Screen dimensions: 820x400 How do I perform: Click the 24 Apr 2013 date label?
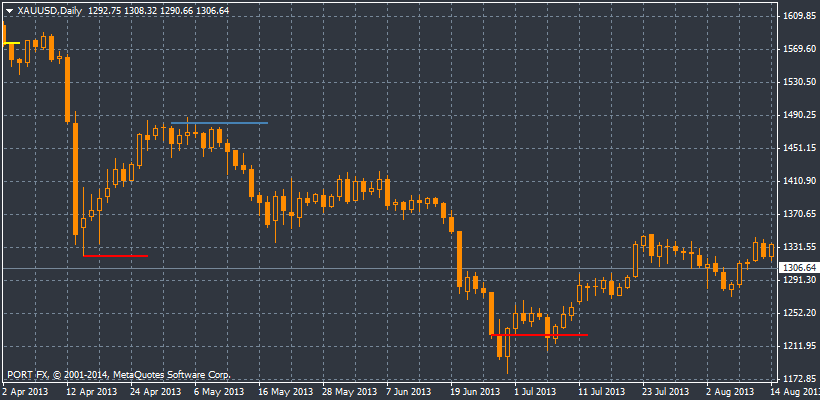[x=156, y=392]
